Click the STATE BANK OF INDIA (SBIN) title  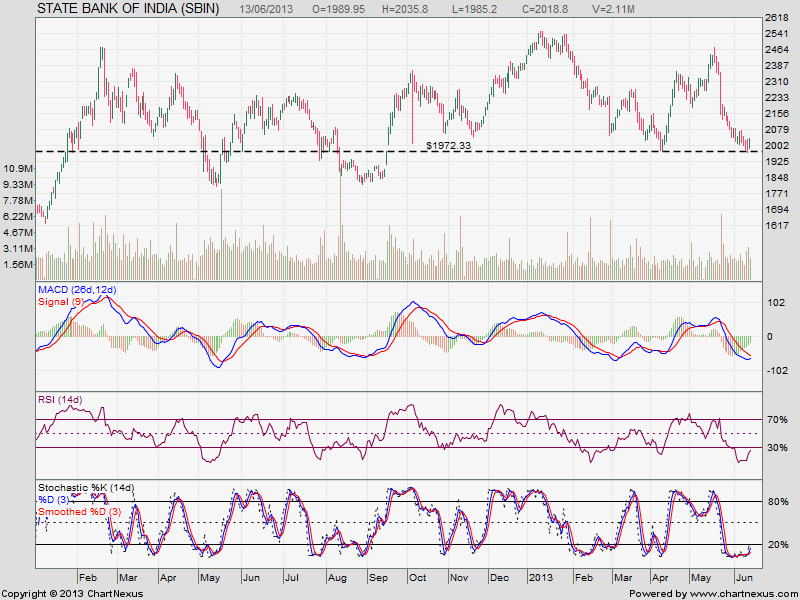point(129,8)
